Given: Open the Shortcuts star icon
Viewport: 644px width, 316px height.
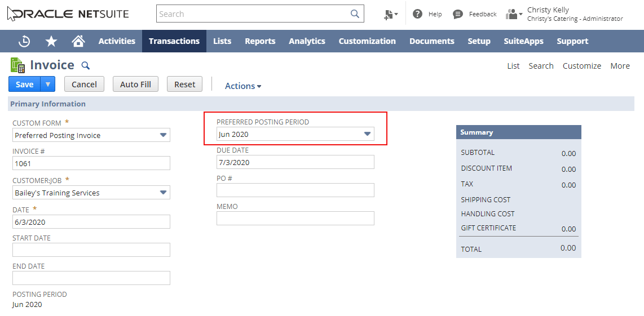Looking at the screenshot, I should (51, 41).
